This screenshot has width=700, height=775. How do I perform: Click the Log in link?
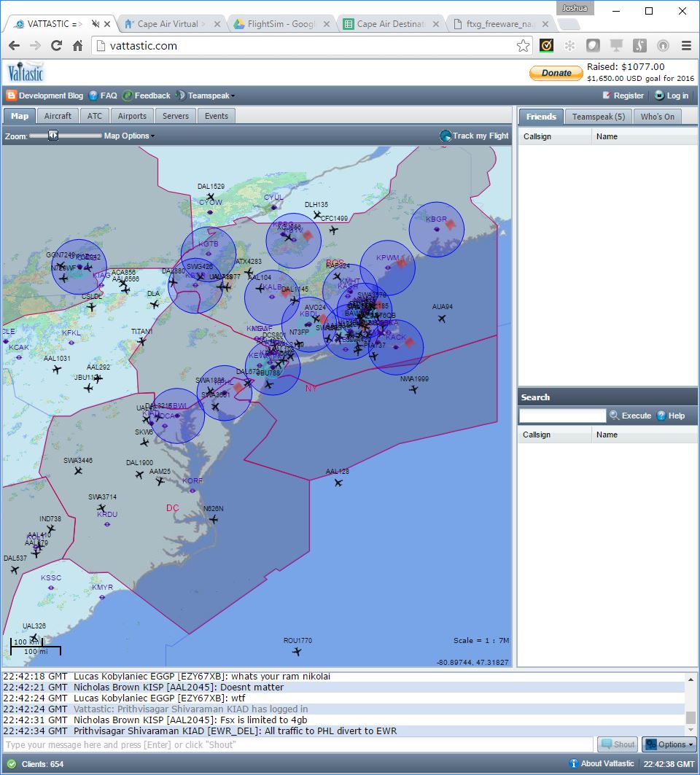click(x=672, y=96)
